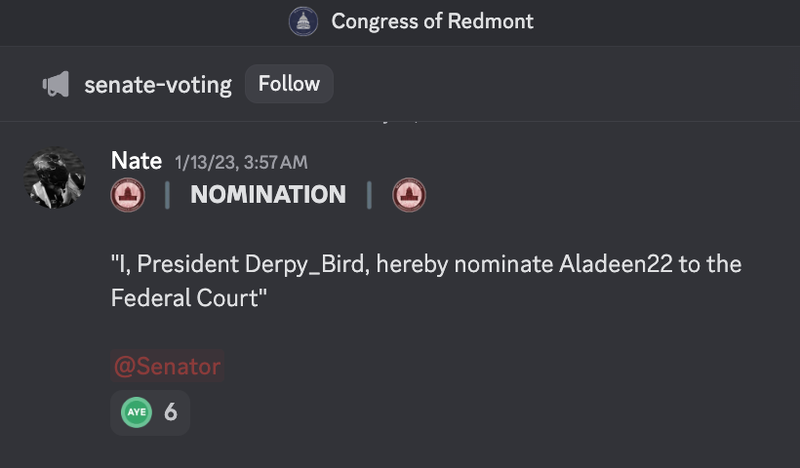The height and width of the screenshot is (468, 800).
Task: Open the Congress of Redmont server title
Action: pos(432,21)
